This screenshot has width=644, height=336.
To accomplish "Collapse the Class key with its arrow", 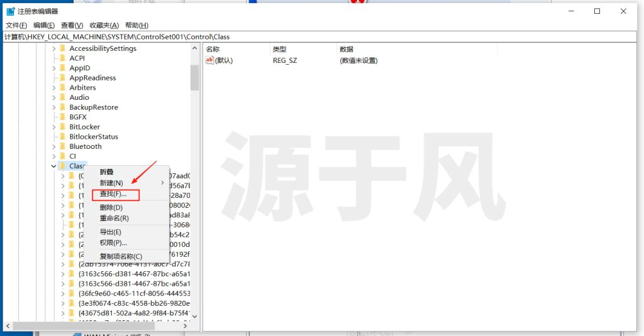I will click(x=54, y=166).
